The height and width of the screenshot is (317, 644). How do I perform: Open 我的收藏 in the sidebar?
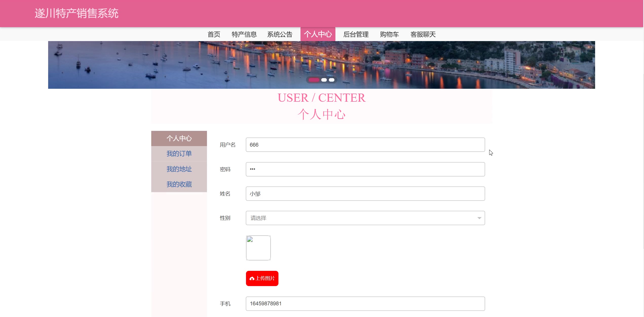[x=179, y=184]
